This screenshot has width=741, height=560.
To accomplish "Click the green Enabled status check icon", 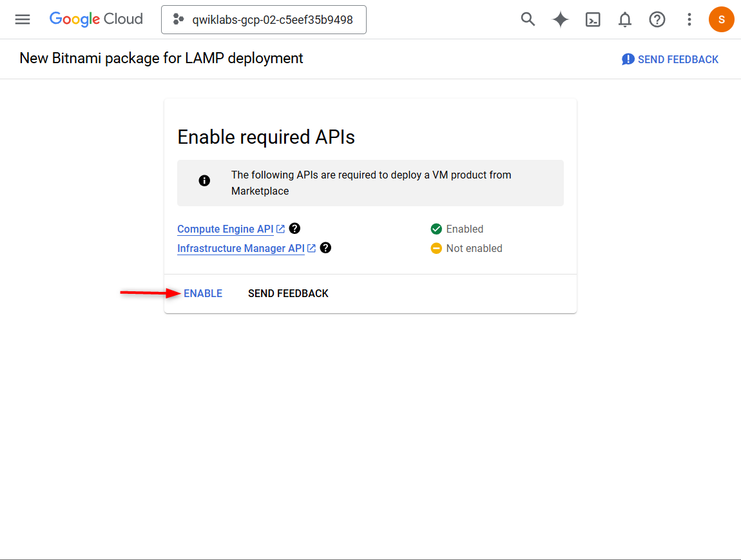I will [x=436, y=229].
